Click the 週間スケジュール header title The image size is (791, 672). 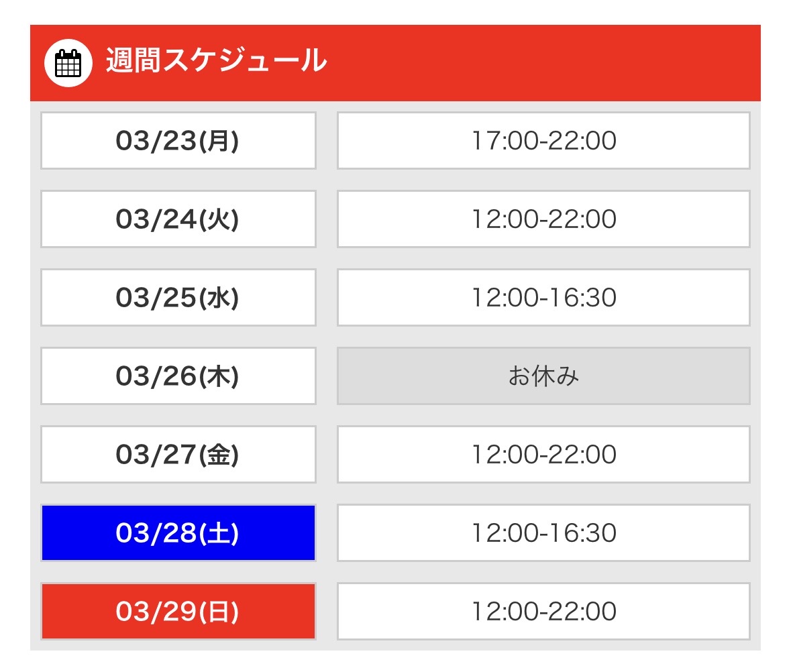[216, 62]
